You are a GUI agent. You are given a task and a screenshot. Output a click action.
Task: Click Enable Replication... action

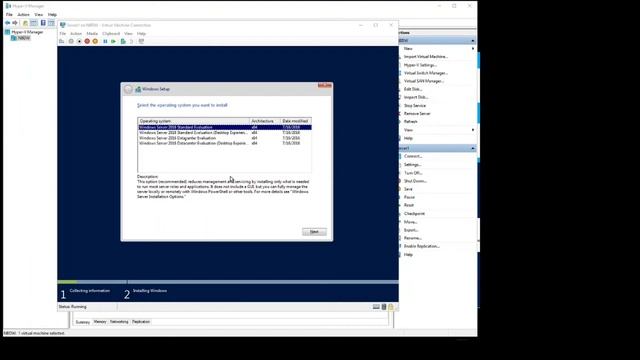tap(422, 246)
